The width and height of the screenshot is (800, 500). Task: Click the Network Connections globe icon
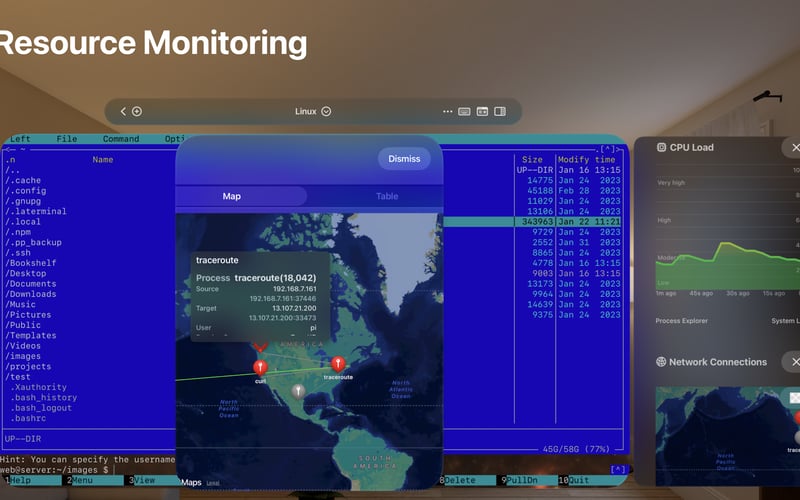(661, 362)
